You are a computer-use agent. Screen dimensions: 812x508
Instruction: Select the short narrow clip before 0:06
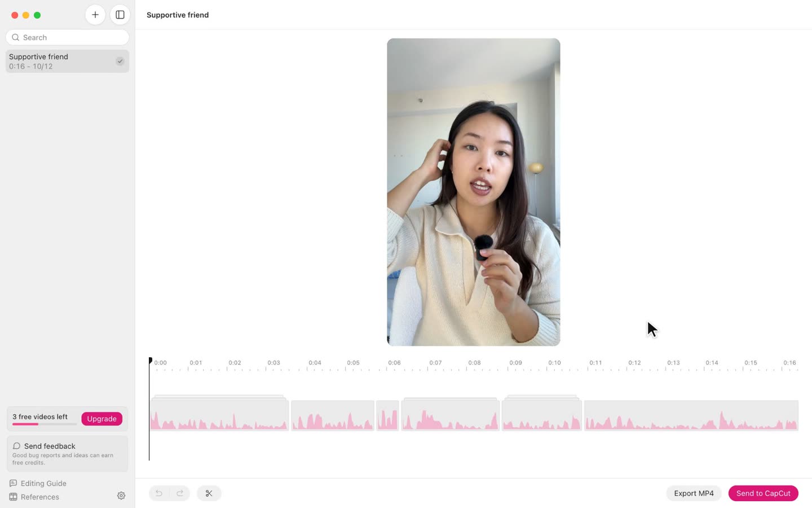click(x=387, y=415)
